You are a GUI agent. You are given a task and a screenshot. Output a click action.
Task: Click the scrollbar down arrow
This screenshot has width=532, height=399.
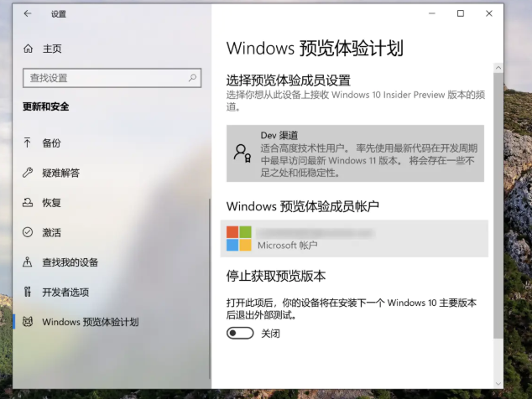(x=498, y=384)
